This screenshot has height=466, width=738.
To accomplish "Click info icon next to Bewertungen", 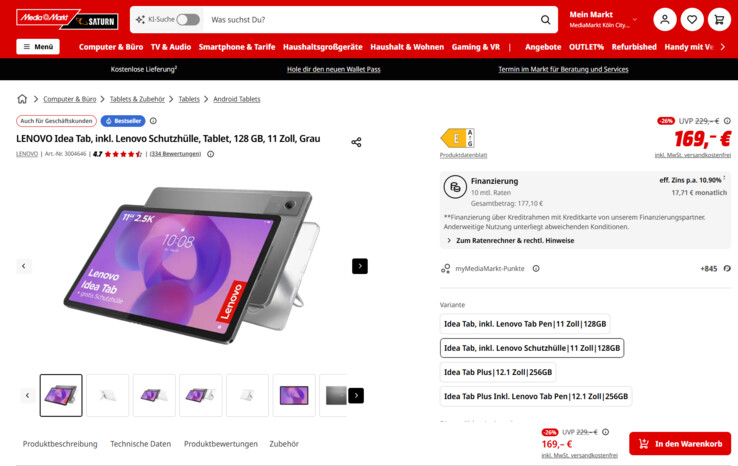I will [x=210, y=154].
